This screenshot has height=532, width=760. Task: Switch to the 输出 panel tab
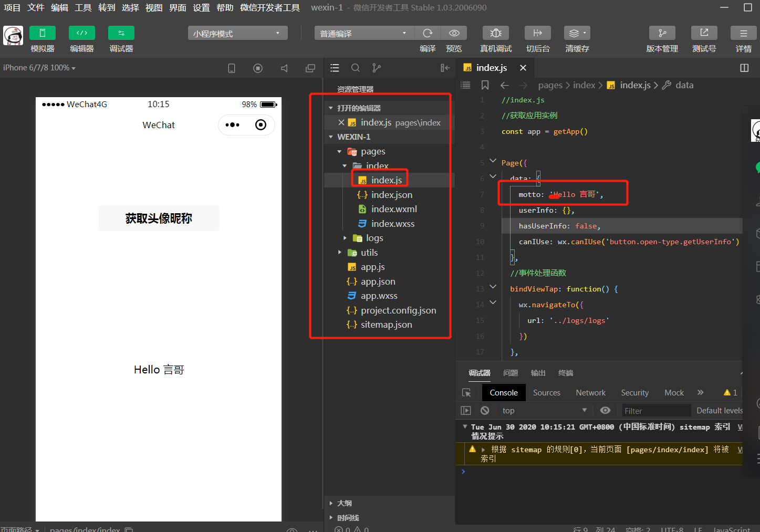point(538,373)
